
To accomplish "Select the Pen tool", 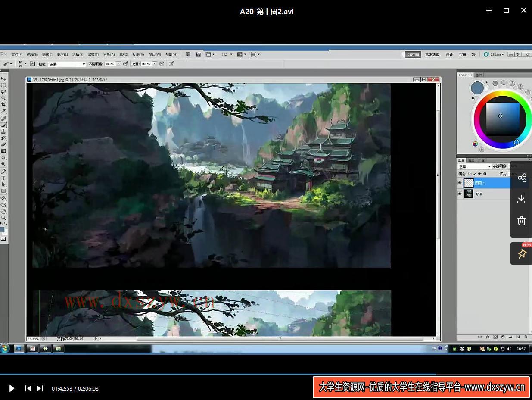I will pos(3,172).
